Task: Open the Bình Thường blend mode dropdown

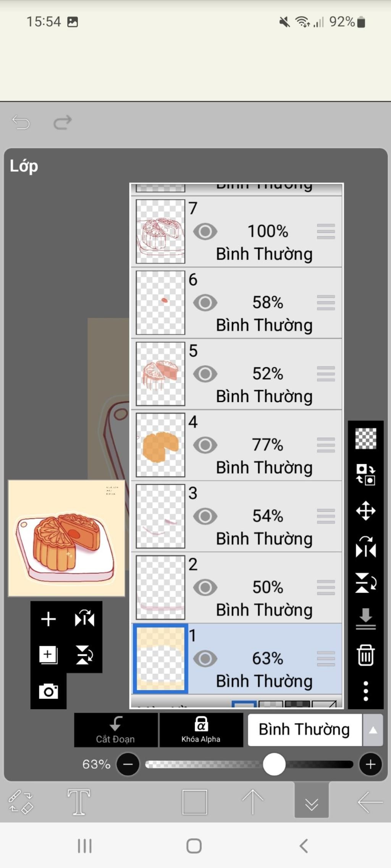Action: 305,729
